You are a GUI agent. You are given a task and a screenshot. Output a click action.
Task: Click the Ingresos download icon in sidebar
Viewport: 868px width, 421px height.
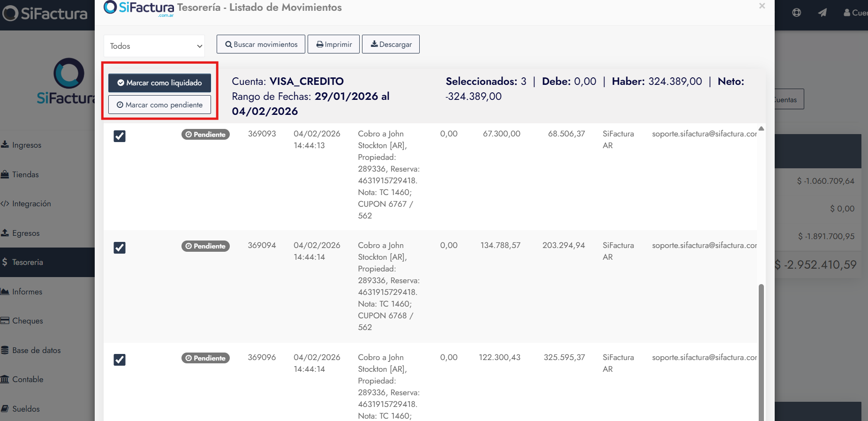tap(5, 144)
